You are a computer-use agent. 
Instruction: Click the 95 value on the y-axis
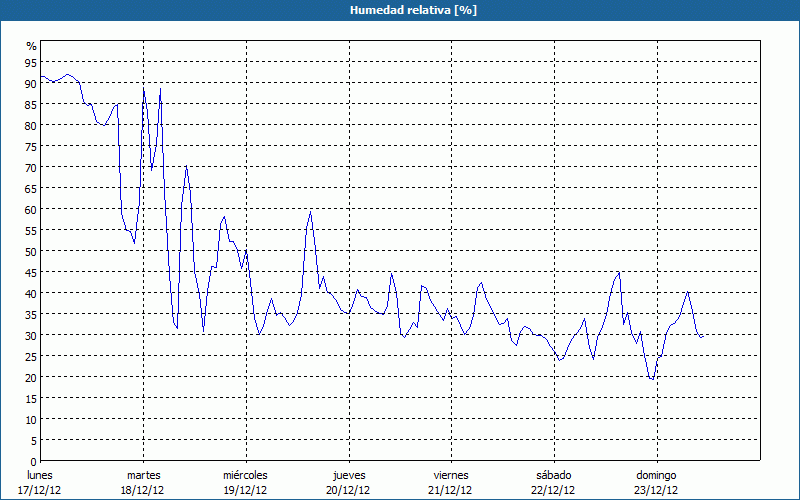(31, 63)
